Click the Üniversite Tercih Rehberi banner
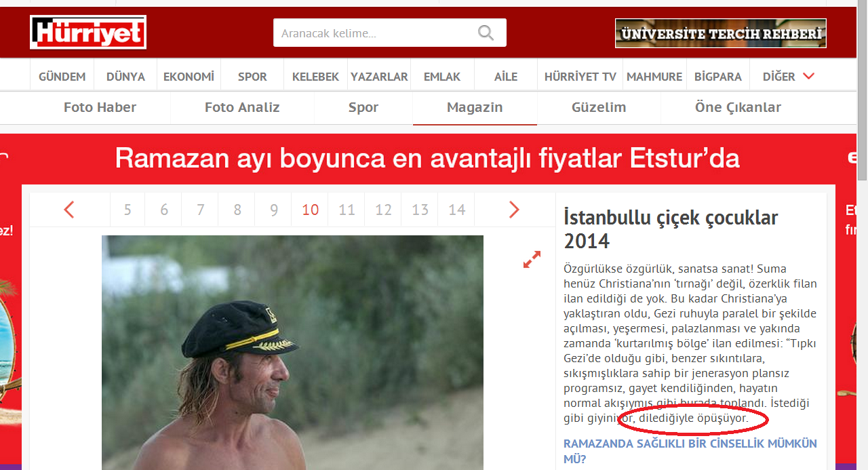This screenshot has height=470, width=868. coord(720,33)
